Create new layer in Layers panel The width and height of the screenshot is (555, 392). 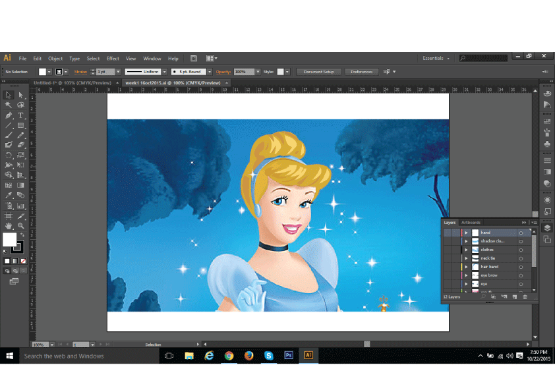coord(515,297)
